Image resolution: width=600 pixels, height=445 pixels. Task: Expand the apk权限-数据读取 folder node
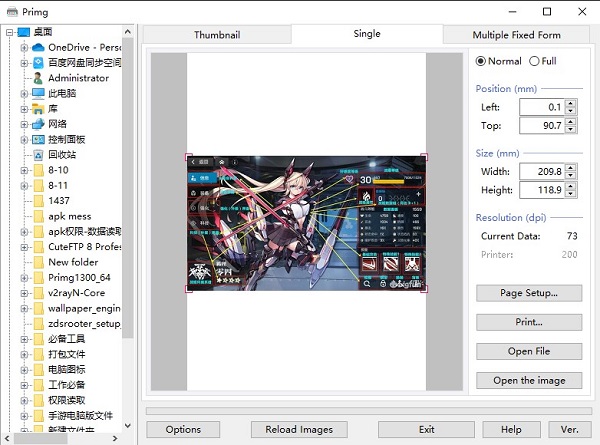coord(24,232)
